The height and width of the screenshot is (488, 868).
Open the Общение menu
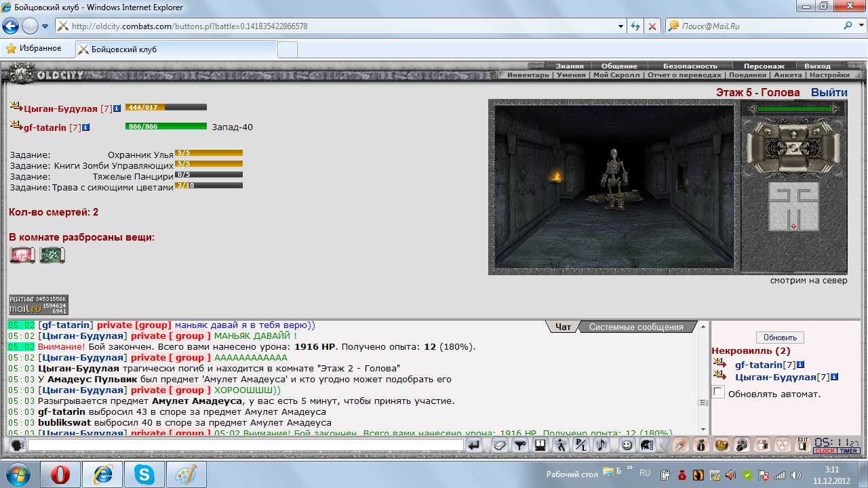coord(619,66)
